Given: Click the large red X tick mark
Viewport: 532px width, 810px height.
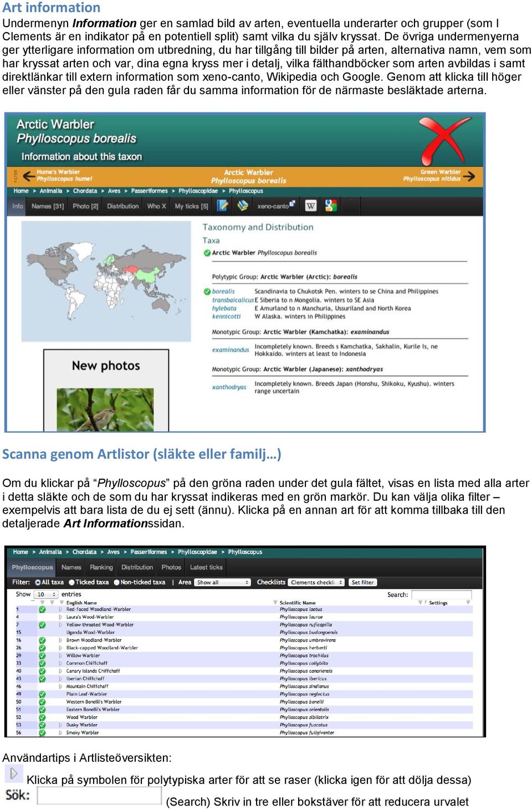Looking at the screenshot, I should pyautogui.click(x=445, y=140).
